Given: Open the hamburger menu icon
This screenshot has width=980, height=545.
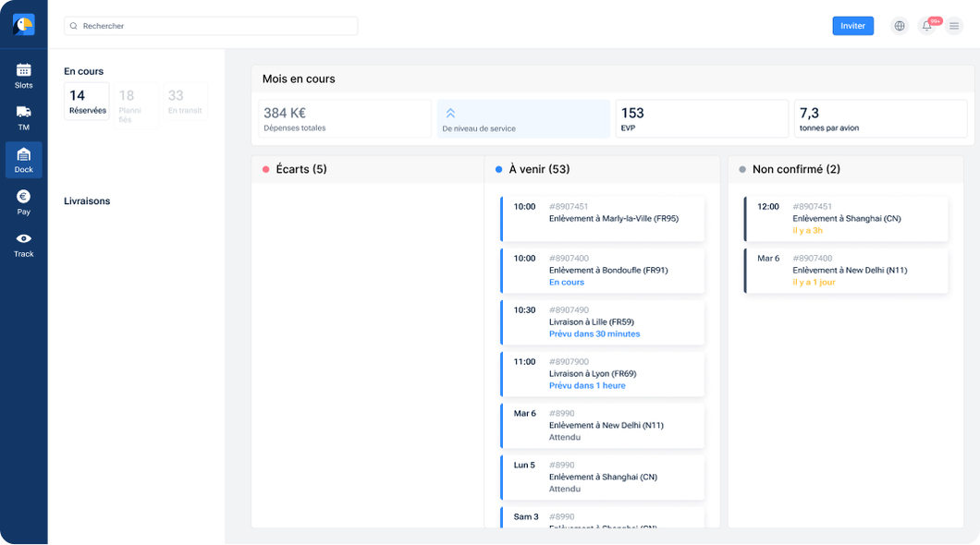Looking at the screenshot, I should pos(954,26).
